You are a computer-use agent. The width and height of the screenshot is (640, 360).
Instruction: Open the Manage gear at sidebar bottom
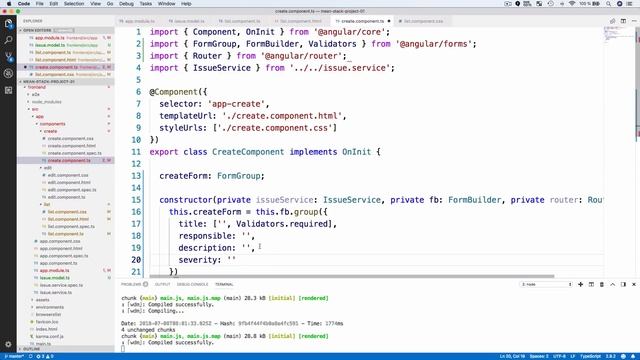click(8, 344)
